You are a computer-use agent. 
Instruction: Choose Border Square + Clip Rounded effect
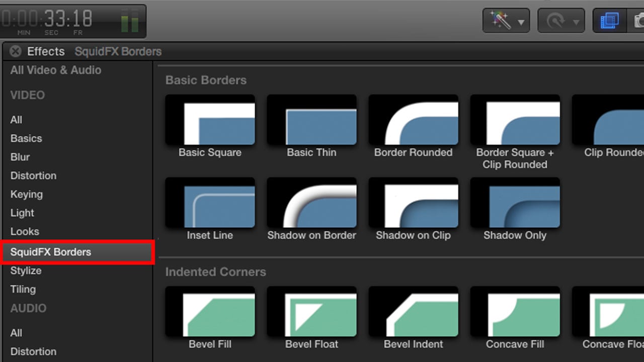click(515, 132)
